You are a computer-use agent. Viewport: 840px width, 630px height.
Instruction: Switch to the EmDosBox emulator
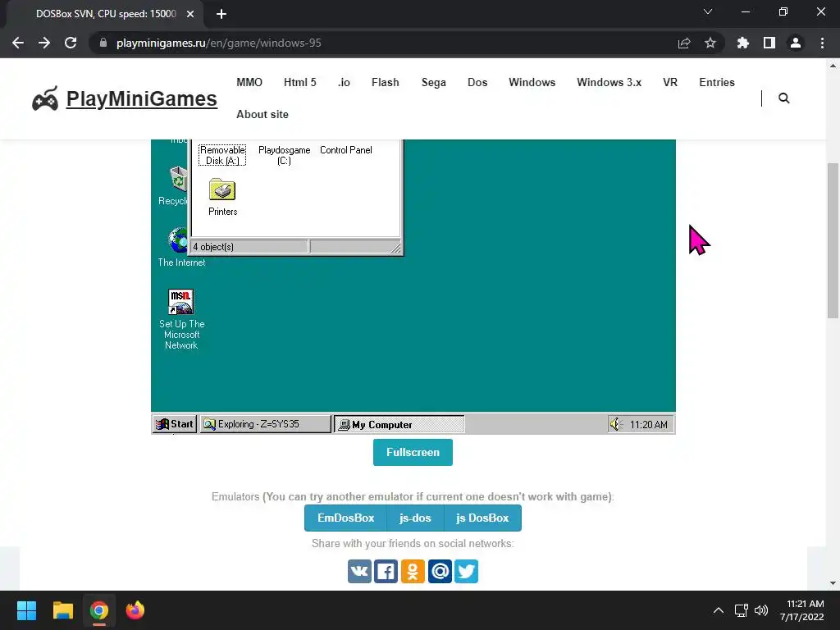[345, 518]
